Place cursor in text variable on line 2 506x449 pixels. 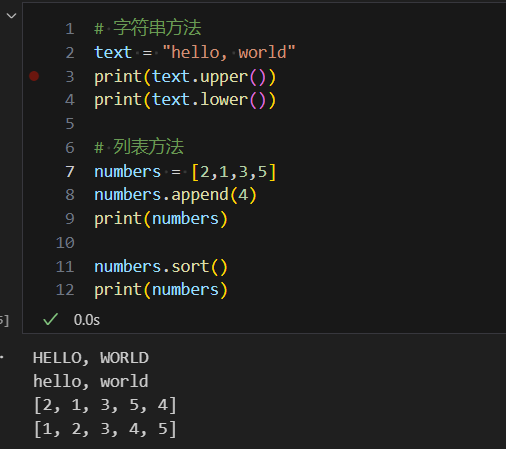point(113,52)
